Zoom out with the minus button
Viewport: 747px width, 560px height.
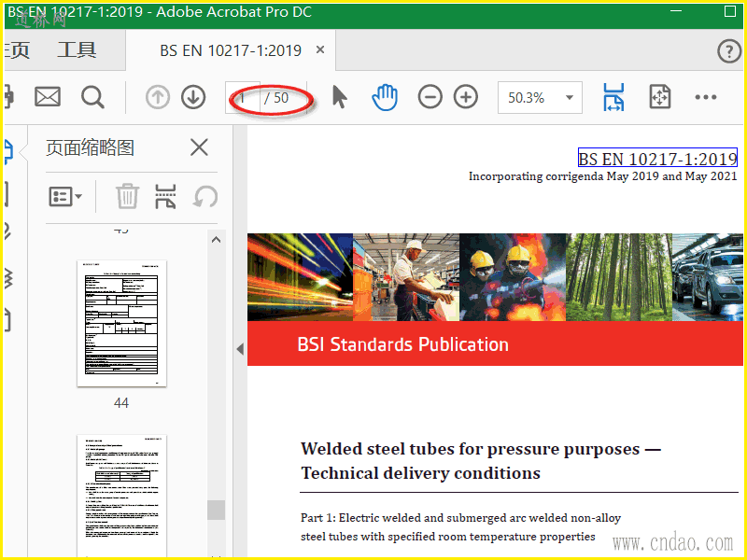coord(430,97)
